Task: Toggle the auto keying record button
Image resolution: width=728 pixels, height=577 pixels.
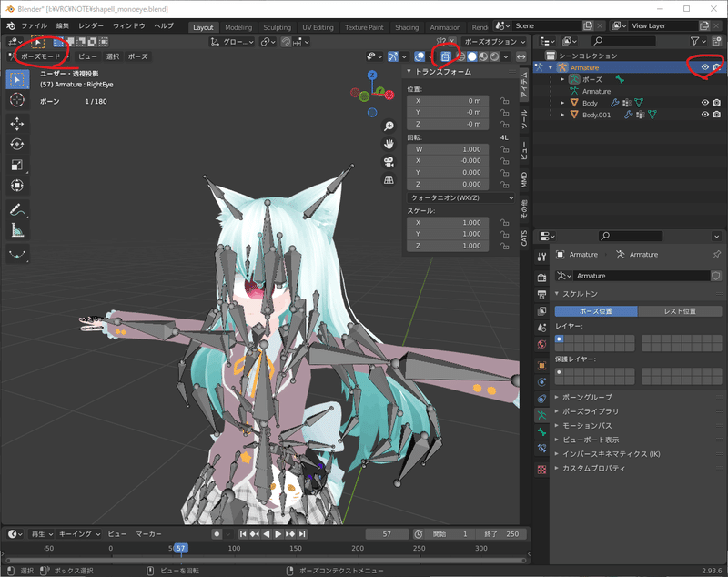Action: pos(217,534)
